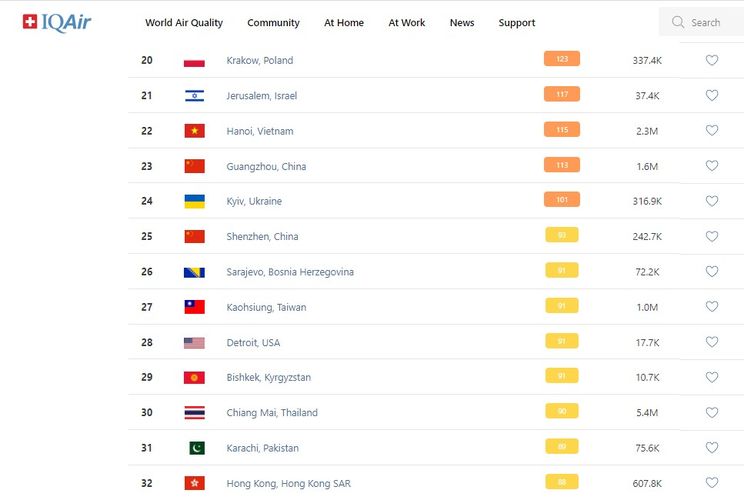
Task: Favorite Krakow with the heart icon
Action: [x=712, y=60]
